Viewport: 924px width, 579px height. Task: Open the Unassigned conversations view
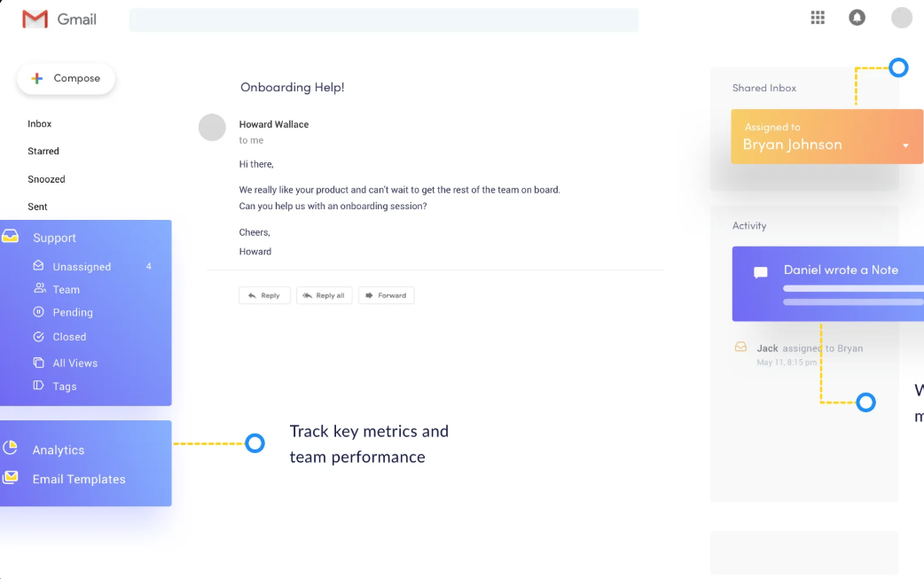(82, 267)
